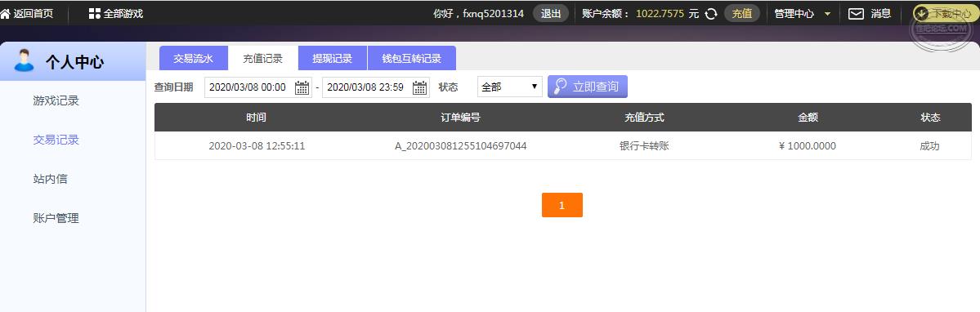Select 游戏记录 in the sidebar
Image resolution: width=980 pixels, height=312 pixels.
coord(56,100)
